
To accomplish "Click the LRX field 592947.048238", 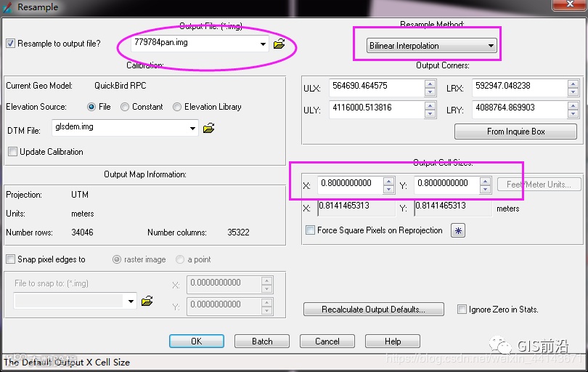I will [x=520, y=88].
